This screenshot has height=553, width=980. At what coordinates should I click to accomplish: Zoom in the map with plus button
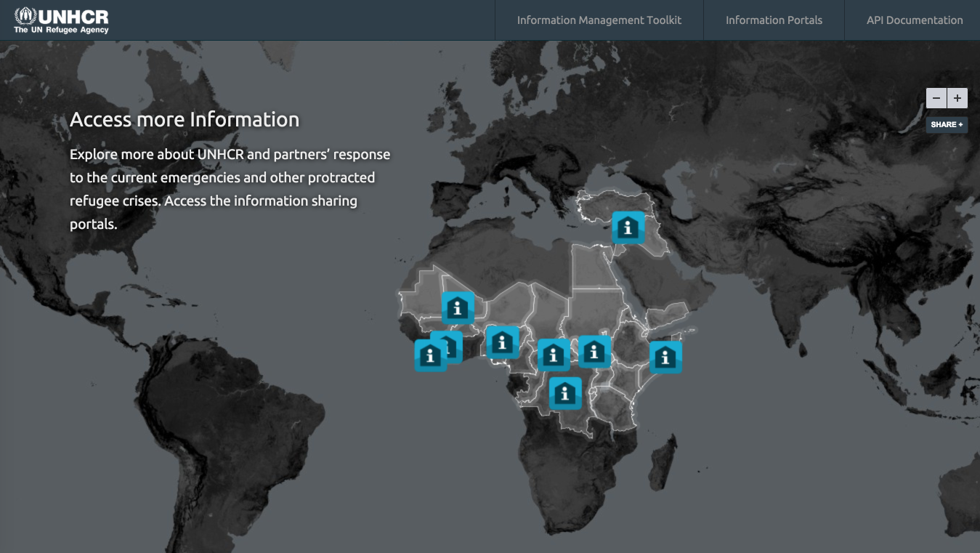tap(957, 98)
